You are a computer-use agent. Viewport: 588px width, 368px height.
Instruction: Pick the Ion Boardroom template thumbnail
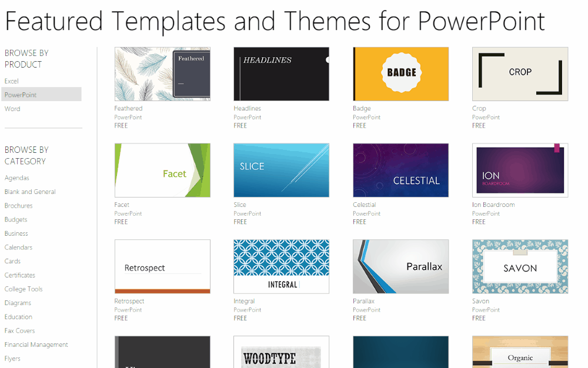520,170
